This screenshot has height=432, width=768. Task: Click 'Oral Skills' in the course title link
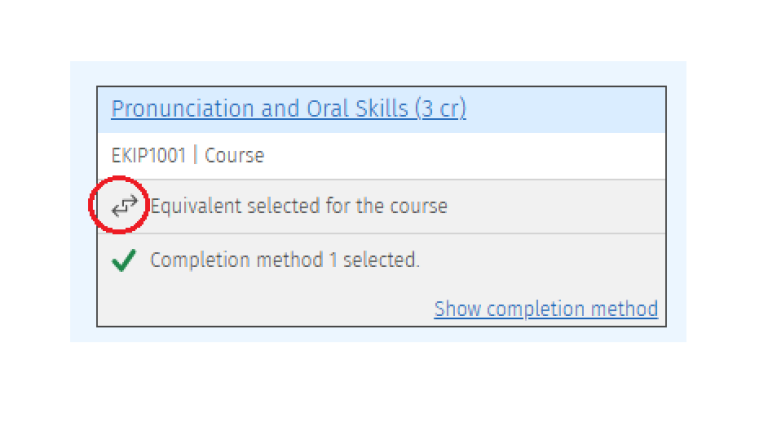357,109
